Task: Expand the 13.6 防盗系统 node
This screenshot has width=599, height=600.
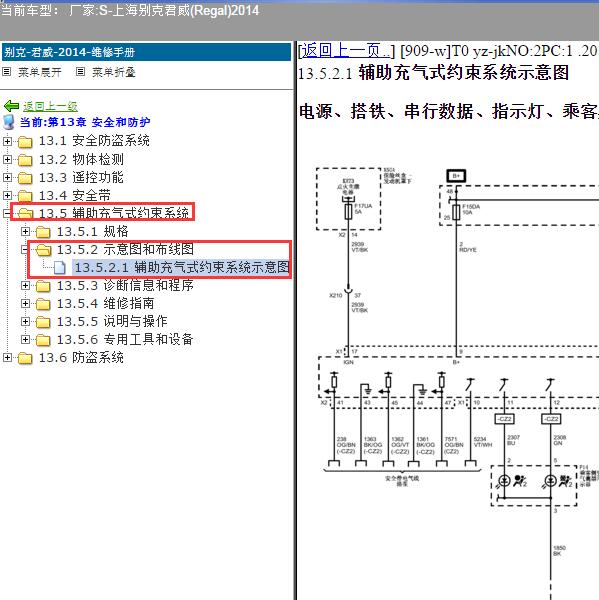Action: coord(7,357)
